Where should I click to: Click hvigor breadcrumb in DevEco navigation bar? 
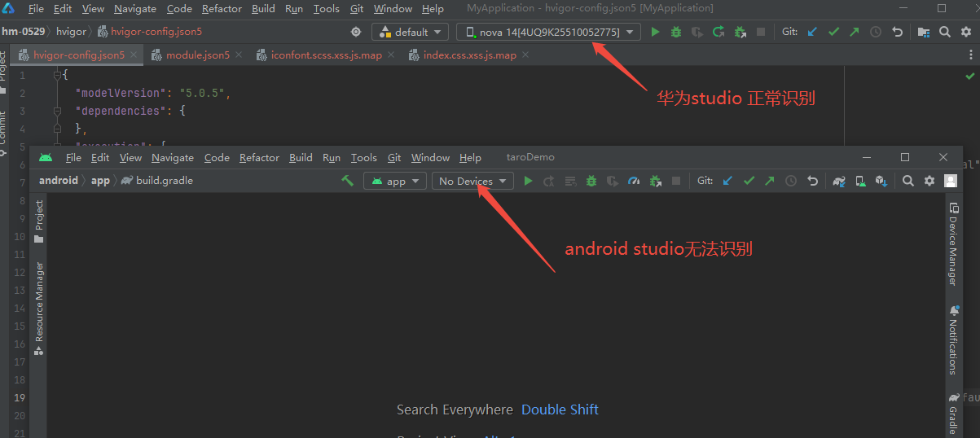71,32
